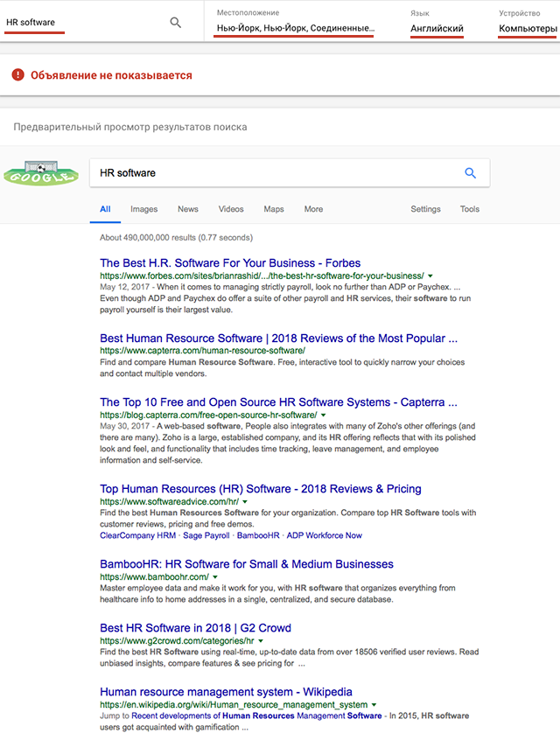Click the magnifier icon beside the top HR software term
This screenshot has width=560, height=747.
[175, 23]
